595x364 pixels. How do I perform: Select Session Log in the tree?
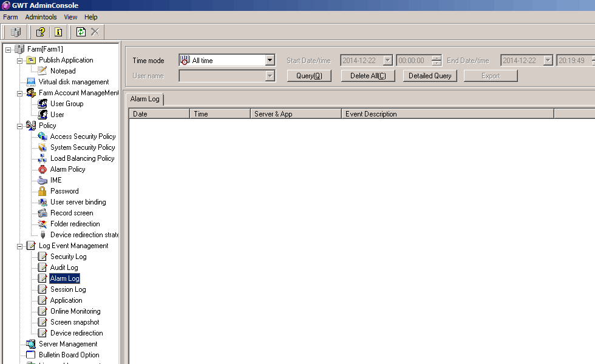pyautogui.click(x=68, y=289)
